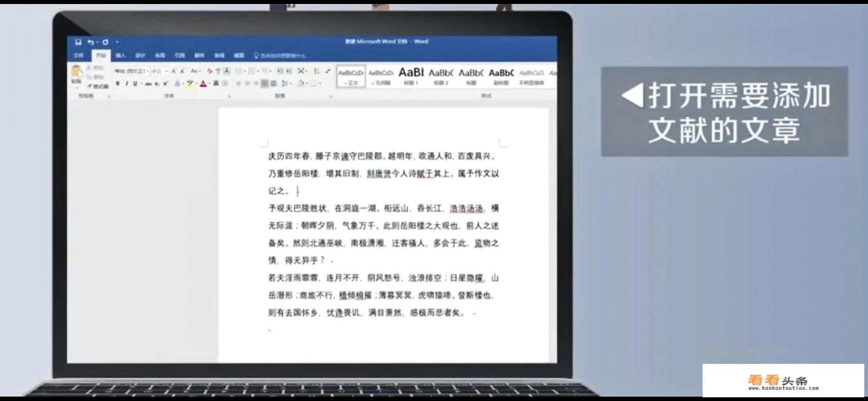The width and height of the screenshot is (868, 401).
Task: Open Paragraph group dialog launcher
Action: pos(331,96)
